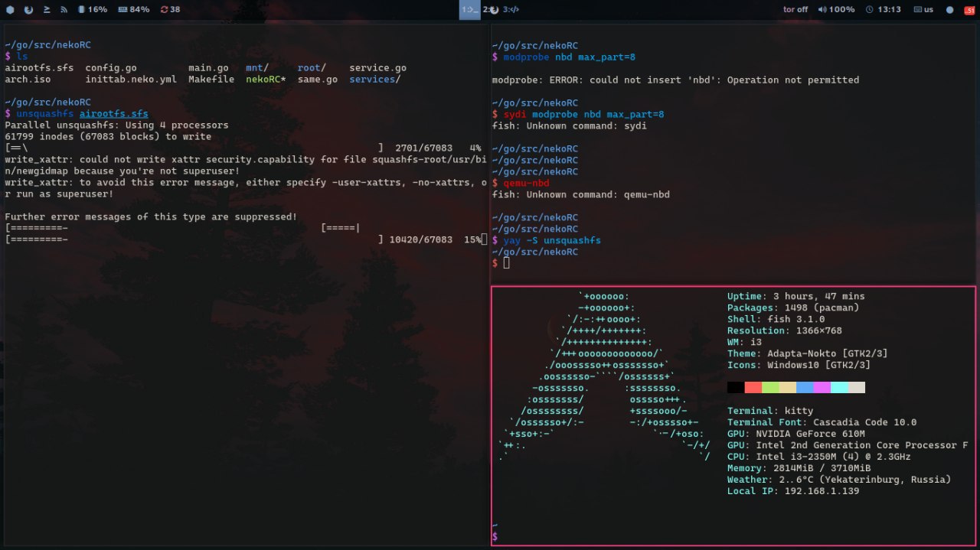Click the 'GPU: NVIDIA GeForce 610M' line
Image resolution: width=980 pixels, height=550 pixels.
pos(796,434)
